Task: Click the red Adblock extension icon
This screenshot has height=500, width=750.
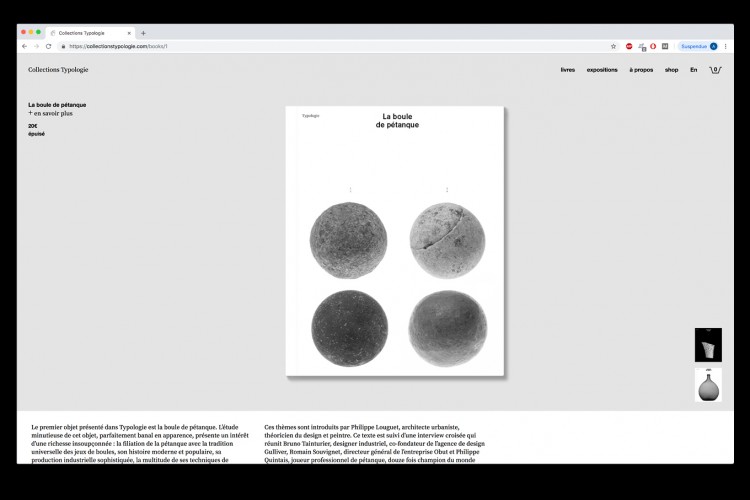Action: [x=629, y=46]
